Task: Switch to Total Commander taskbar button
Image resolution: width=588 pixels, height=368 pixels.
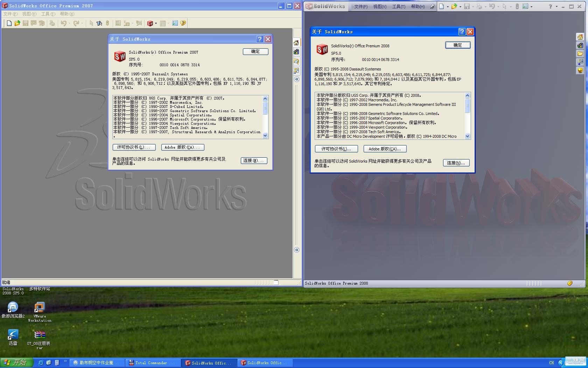Action: [x=154, y=363]
